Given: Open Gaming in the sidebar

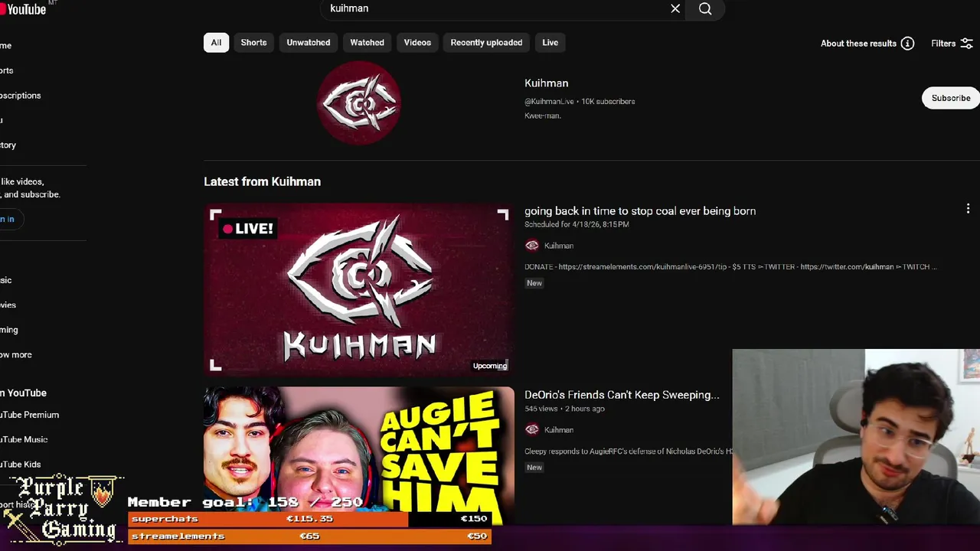Looking at the screenshot, I should (9, 330).
